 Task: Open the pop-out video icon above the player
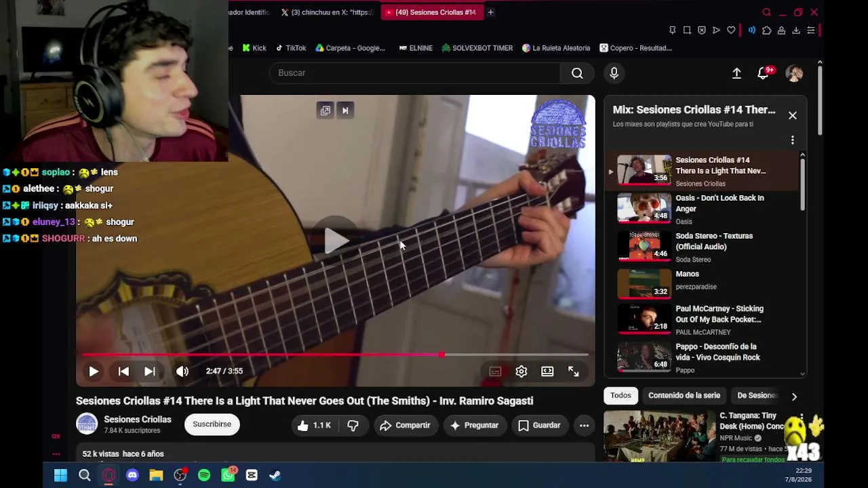coord(325,110)
